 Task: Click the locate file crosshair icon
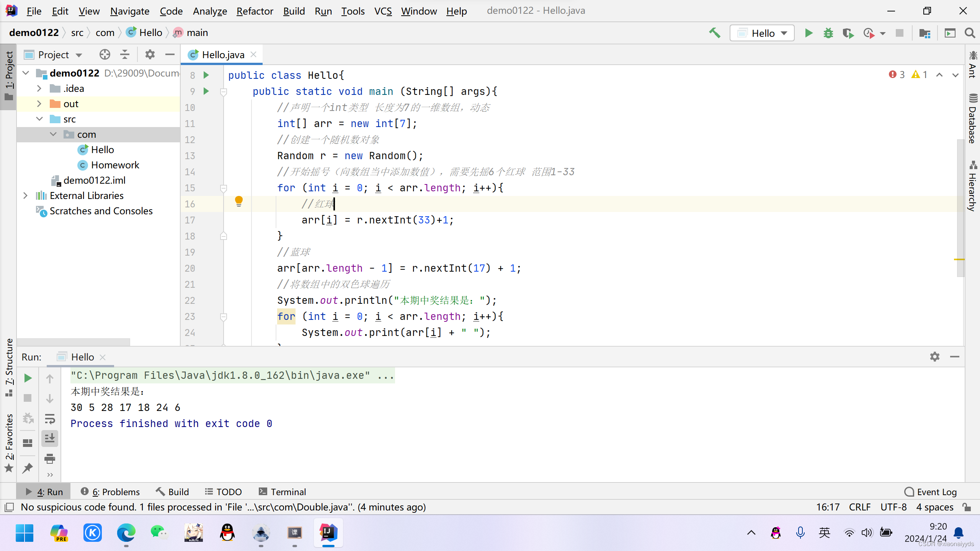pyautogui.click(x=105, y=55)
